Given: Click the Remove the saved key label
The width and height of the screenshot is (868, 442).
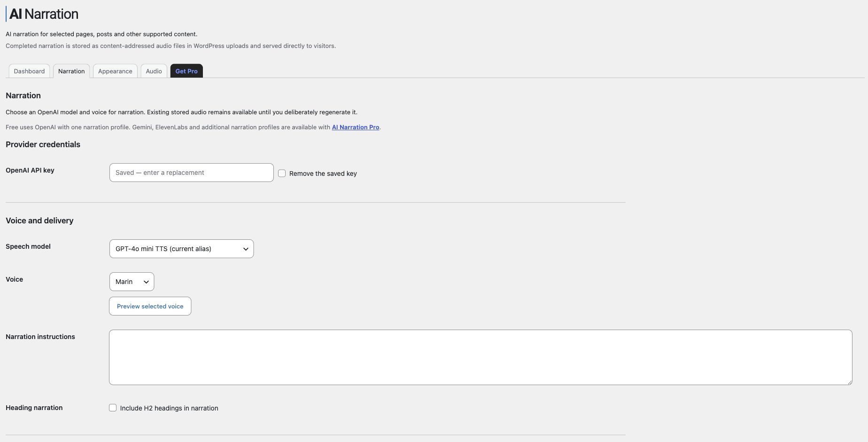Looking at the screenshot, I should pyautogui.click(x=323, y=174).
